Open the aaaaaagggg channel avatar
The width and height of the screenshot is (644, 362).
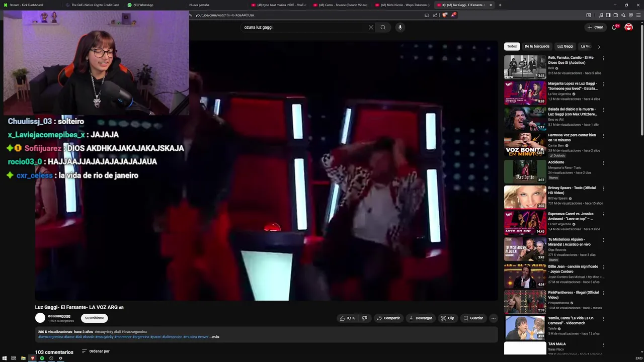pyautogui.click(x=40, y=318)
